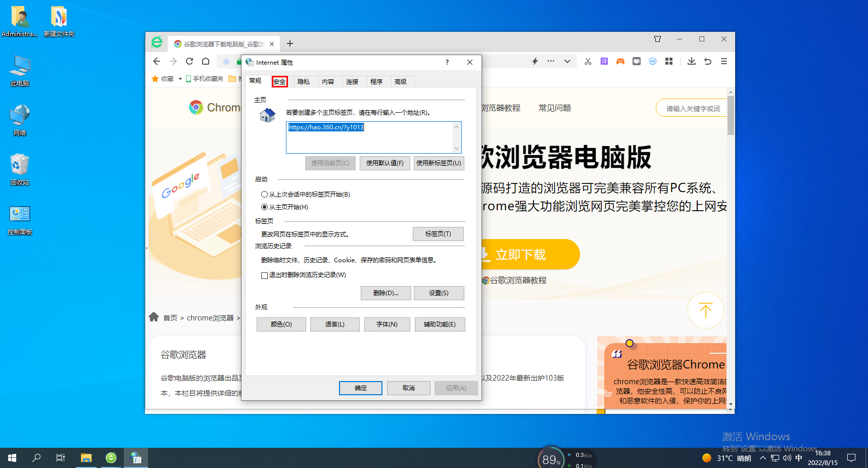Close the 谷歌浏览器下载 tab
The height and width of the screenshot is (468, 868).
(x=272, y=44)
